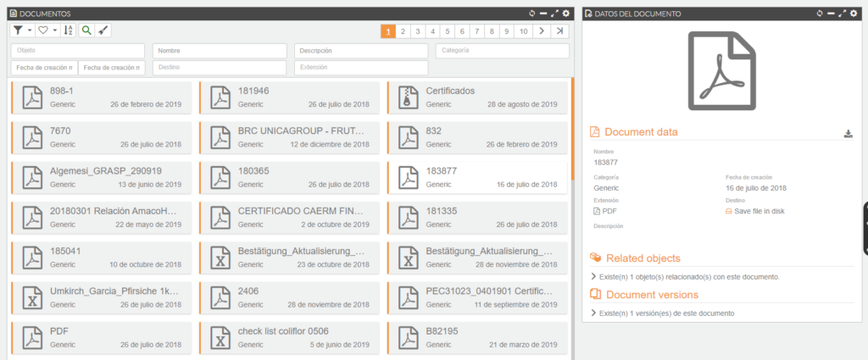Click the PDF icon of document 832

pyautogui.click(x=409, y=138)
